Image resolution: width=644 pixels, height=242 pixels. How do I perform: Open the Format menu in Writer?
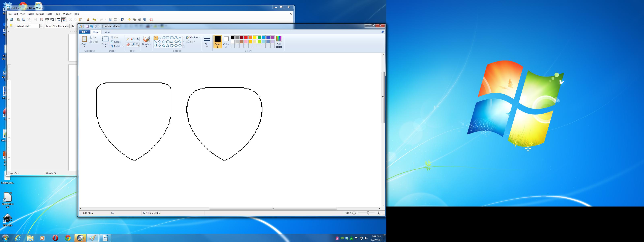pyautogui.click(x=40, y=14)
